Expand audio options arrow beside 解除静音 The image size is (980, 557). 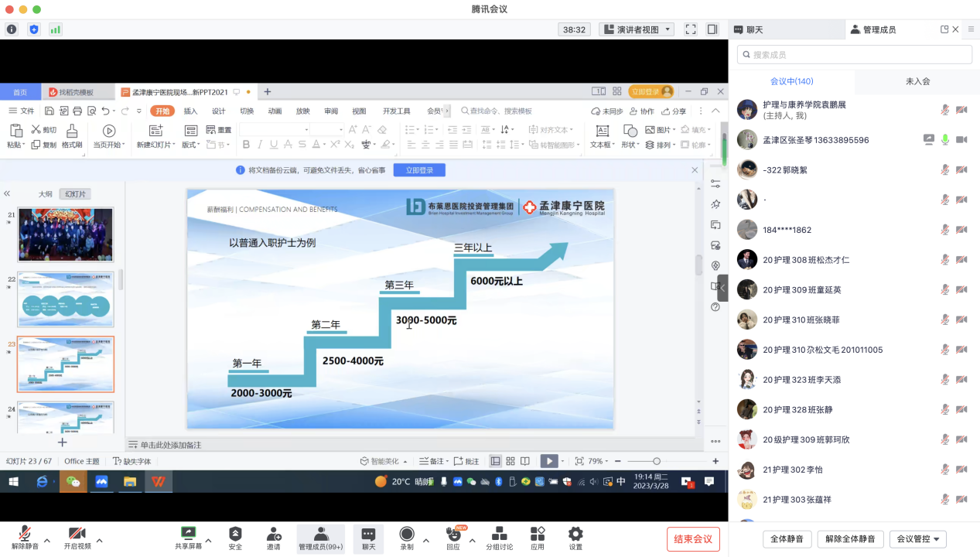[47, 540]
